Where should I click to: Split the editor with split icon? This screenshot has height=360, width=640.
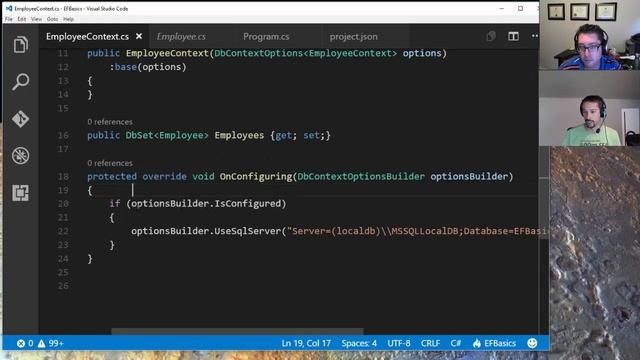click(x=513, y=36)
